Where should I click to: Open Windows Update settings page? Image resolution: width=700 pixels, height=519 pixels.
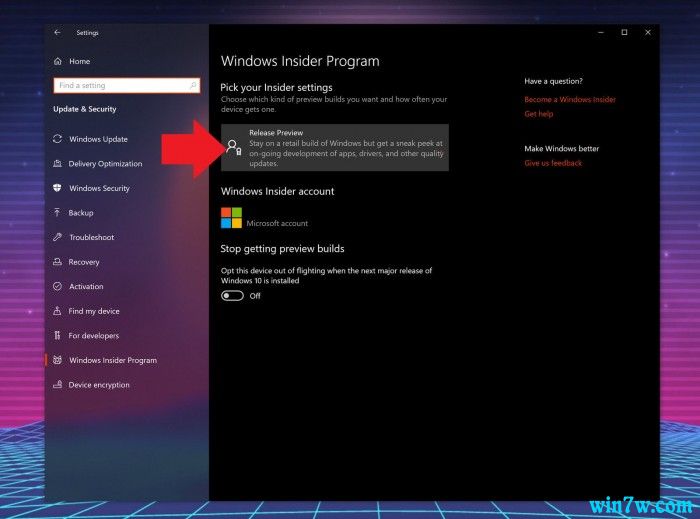[x=98, y=139]
